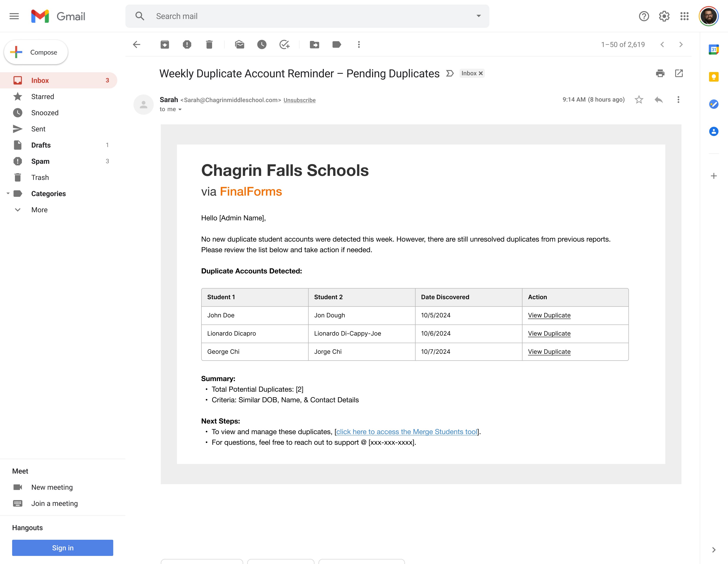Toggle the importance marker beside the subject

point(450,73)
